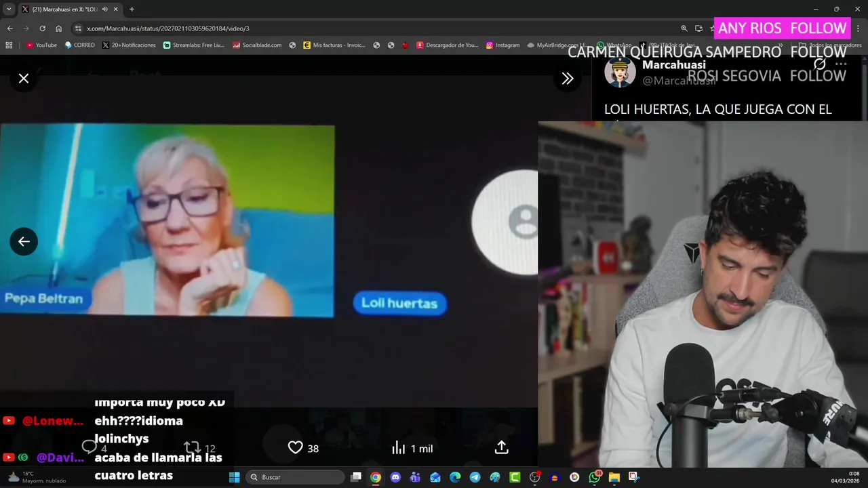Open the Streamlabs bookmark
This screenshot has height=488, width=868.
click(193, 45)
